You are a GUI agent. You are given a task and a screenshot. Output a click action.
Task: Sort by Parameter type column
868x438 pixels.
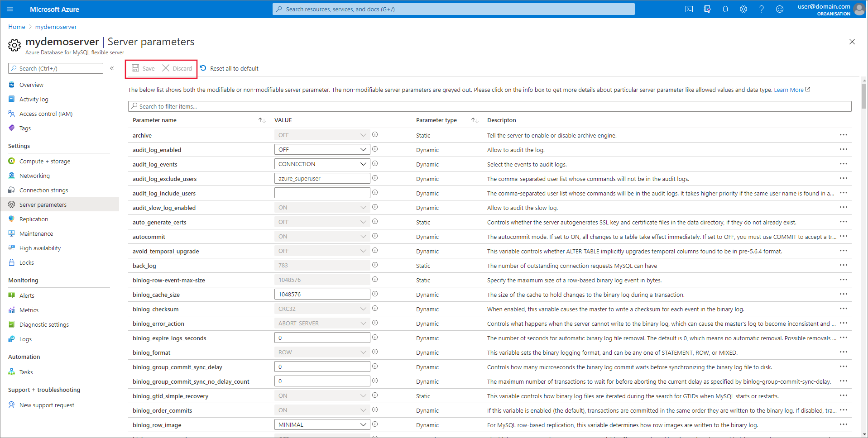click(474, 120)
